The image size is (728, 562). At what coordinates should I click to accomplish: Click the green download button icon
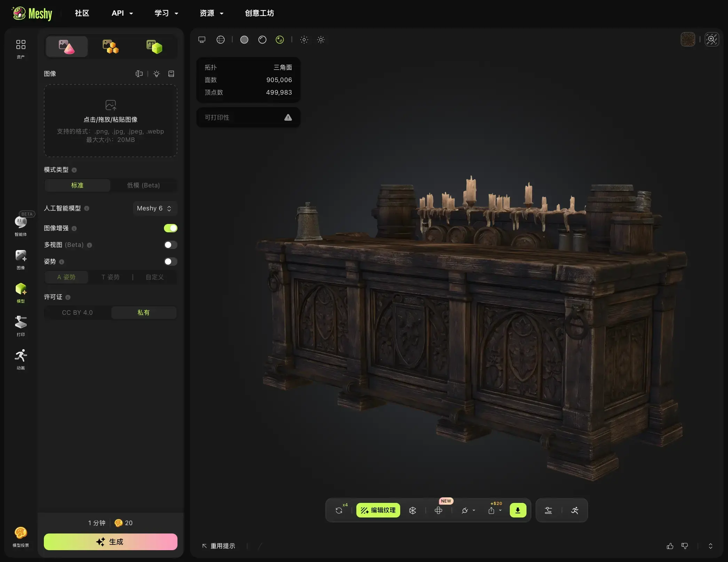click(x=518, y=510)
